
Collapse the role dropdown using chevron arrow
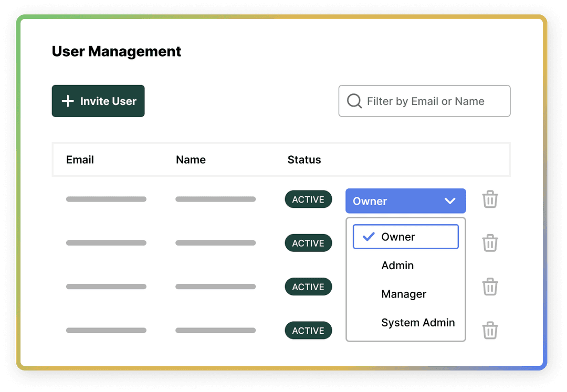(450, 201)
